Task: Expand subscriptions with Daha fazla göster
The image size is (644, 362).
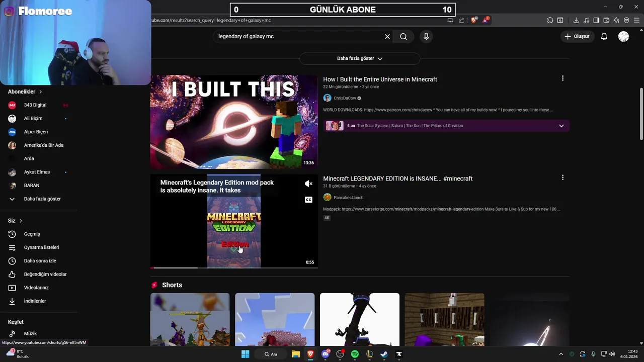Action: (39, 199)
